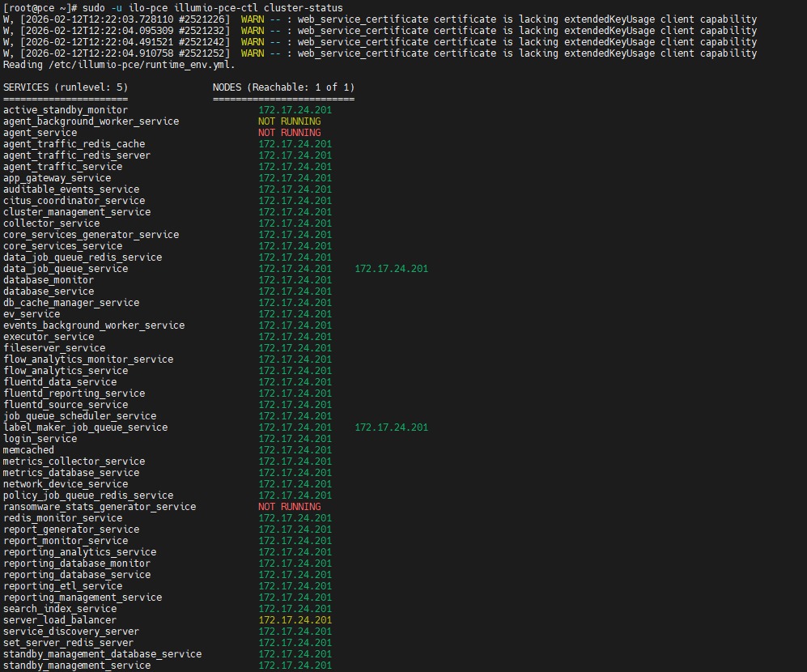This screenshot has width=807, height=672.
Task: Click fluentd_reporting_service name
Action: tap(74, 393)
